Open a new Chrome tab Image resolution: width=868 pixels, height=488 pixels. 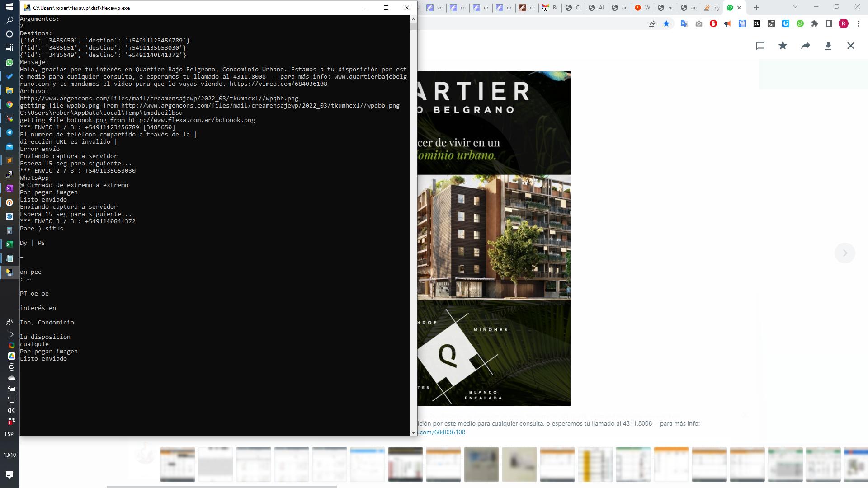pyautogui.click(x=756, y=8)
